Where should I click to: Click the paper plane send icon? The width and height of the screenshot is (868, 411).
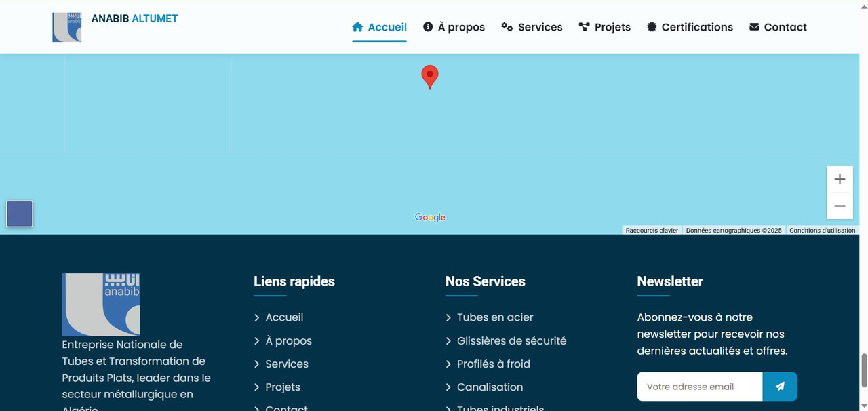click(x=780, y=387)
